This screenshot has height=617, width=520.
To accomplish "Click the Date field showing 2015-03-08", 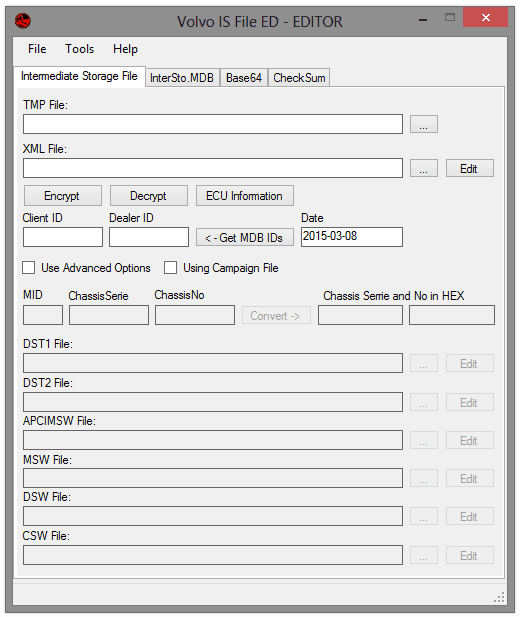I will tap(352, 237).
